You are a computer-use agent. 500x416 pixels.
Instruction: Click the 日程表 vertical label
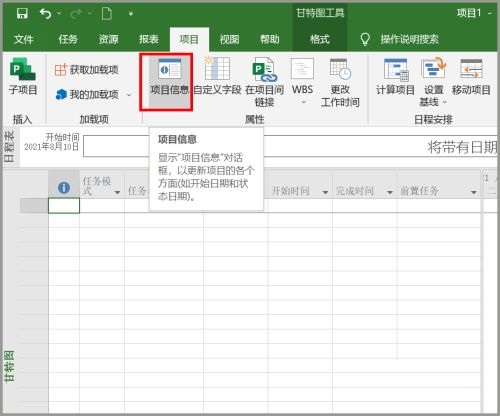coord(9,146)
